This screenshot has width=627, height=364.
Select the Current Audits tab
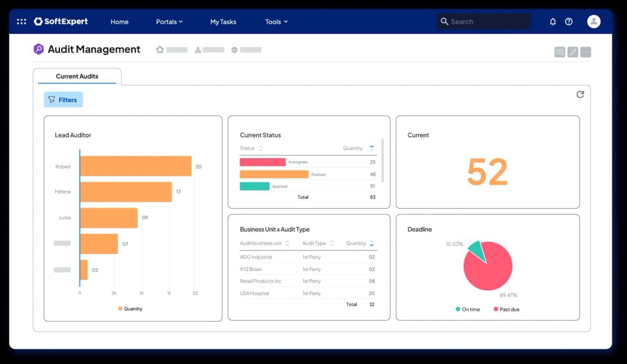click(77, 76)
